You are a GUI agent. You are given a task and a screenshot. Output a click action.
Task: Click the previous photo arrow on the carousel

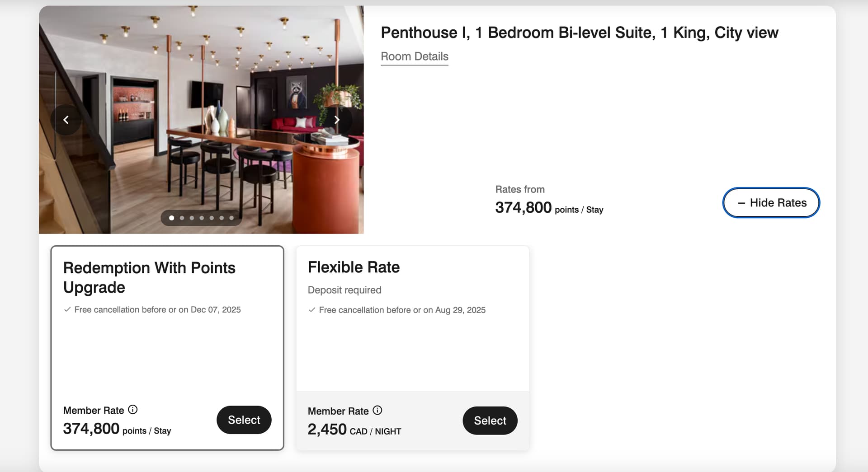(x=66, y=120)
